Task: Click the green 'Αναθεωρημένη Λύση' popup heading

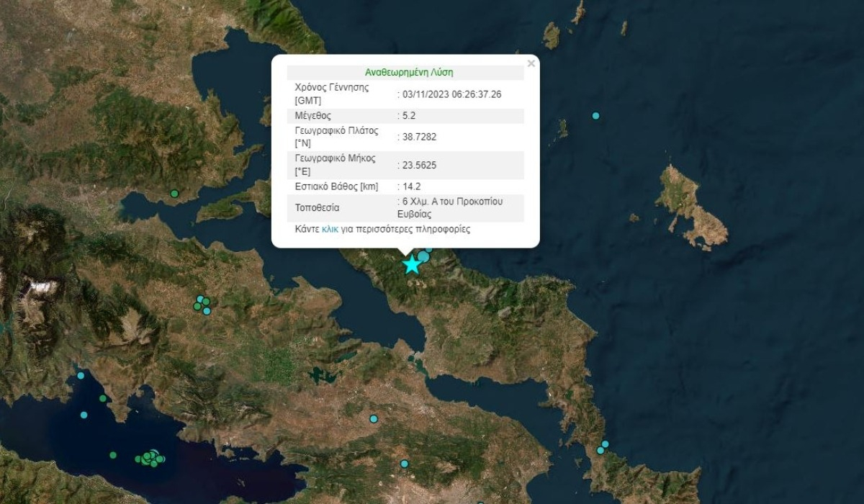Action: [409, 72]
